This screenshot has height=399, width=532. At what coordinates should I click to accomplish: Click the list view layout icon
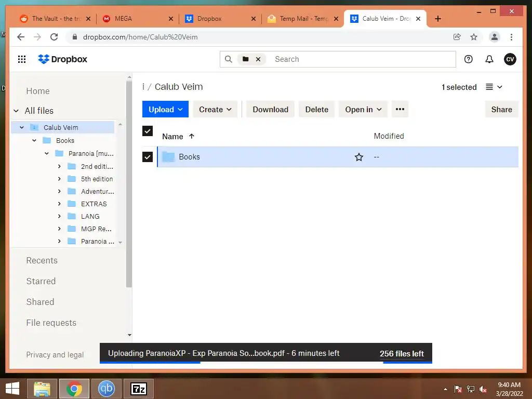click(x=489, y=87)
